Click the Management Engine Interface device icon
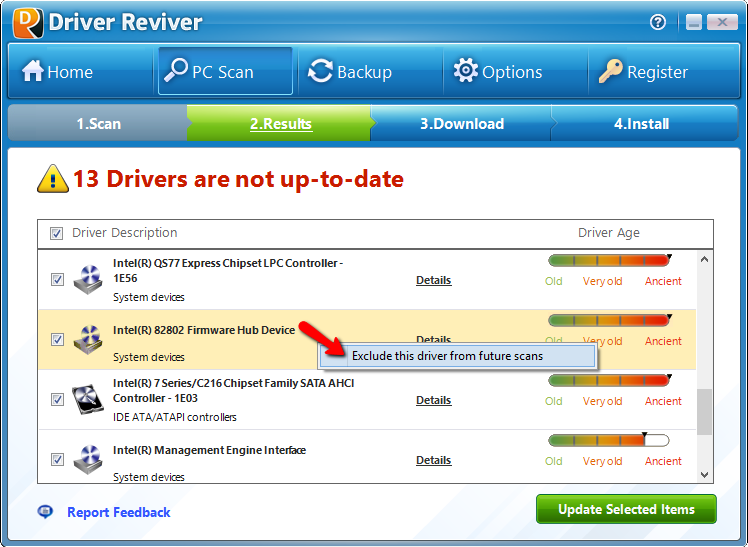The image size is (748, 547). (x=88, y=459)
